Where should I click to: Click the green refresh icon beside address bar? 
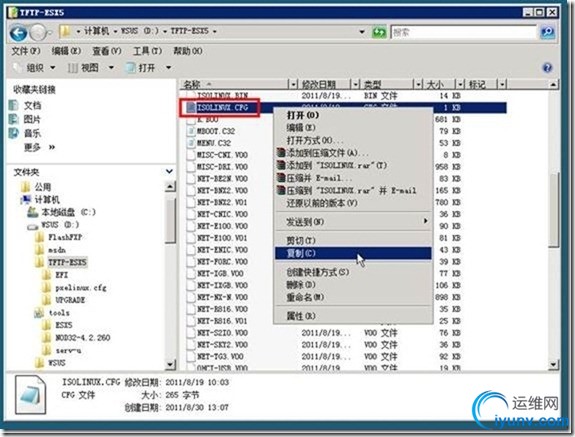pyautogui.click(x=379, y=32)
